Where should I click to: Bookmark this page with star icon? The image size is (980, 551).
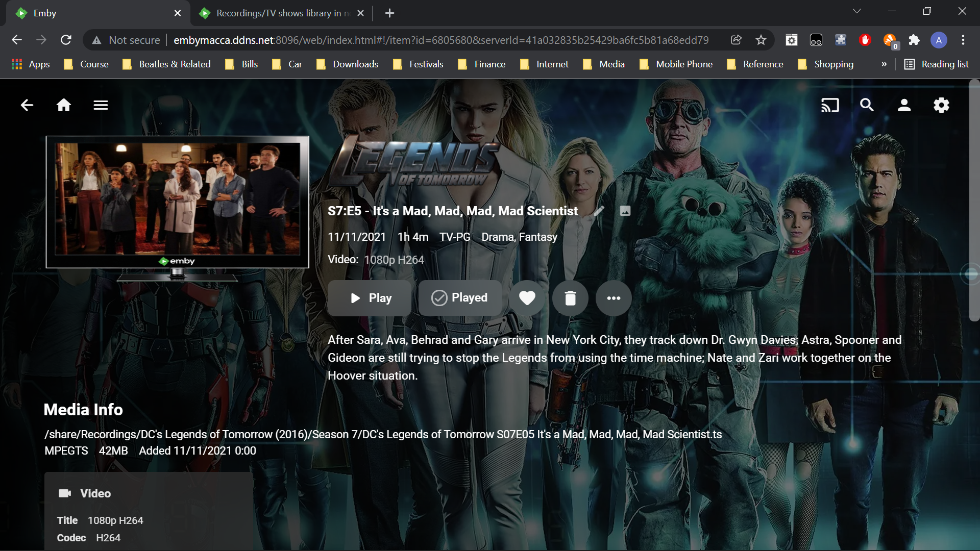click(761, 40)
